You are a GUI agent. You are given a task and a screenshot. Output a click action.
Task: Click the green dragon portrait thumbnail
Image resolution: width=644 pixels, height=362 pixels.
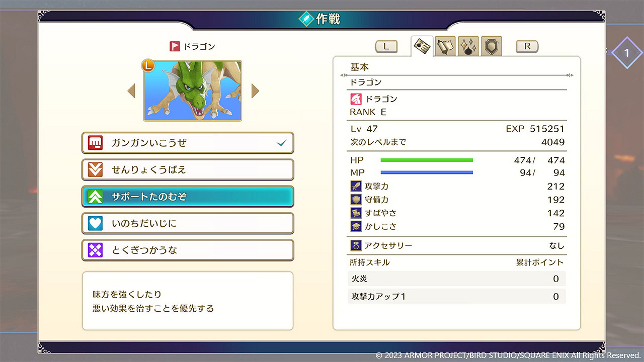[193, 91]
